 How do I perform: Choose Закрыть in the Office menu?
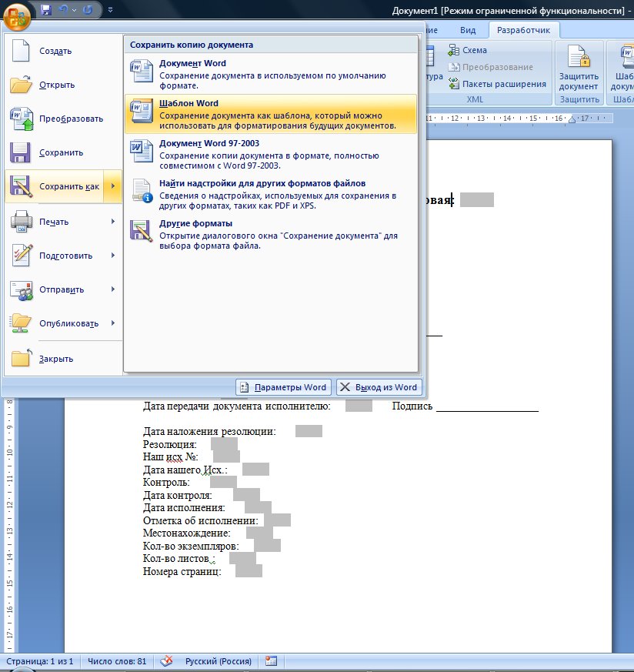(x=64, y=359)
